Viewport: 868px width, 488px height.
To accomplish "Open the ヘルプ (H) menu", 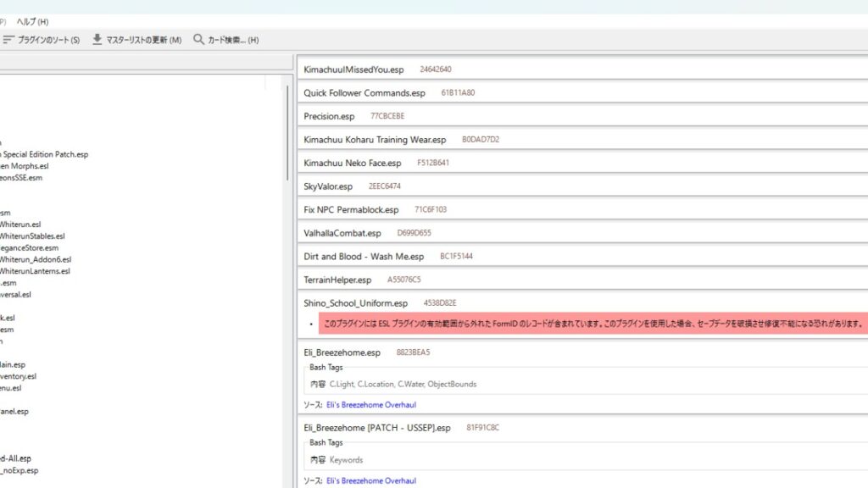I will [x=32, y=21].
